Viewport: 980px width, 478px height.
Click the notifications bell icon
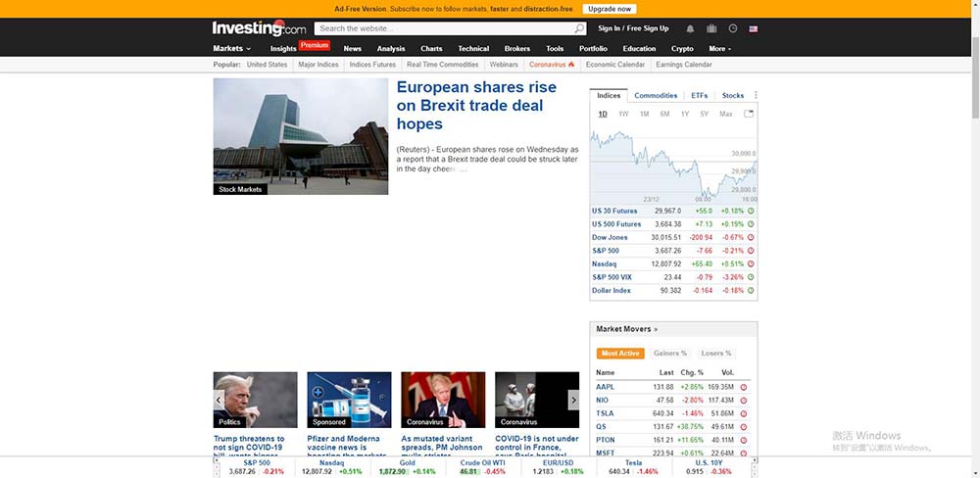click(690, 28)
